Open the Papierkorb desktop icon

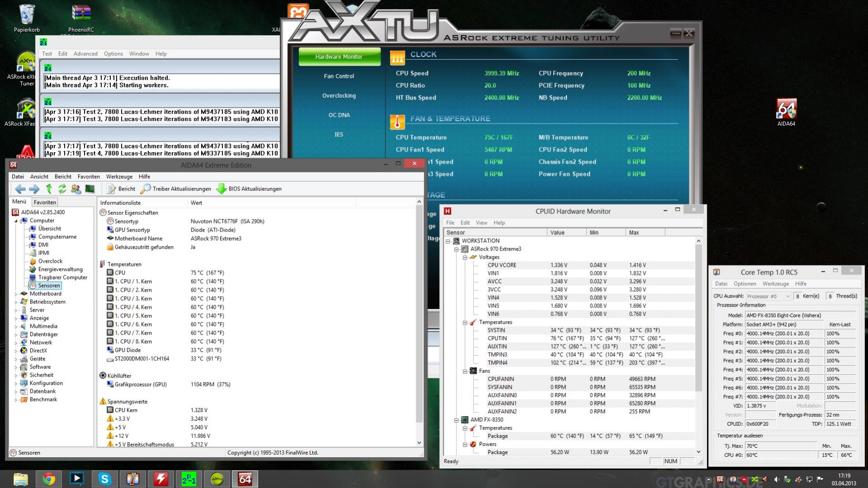27,18
